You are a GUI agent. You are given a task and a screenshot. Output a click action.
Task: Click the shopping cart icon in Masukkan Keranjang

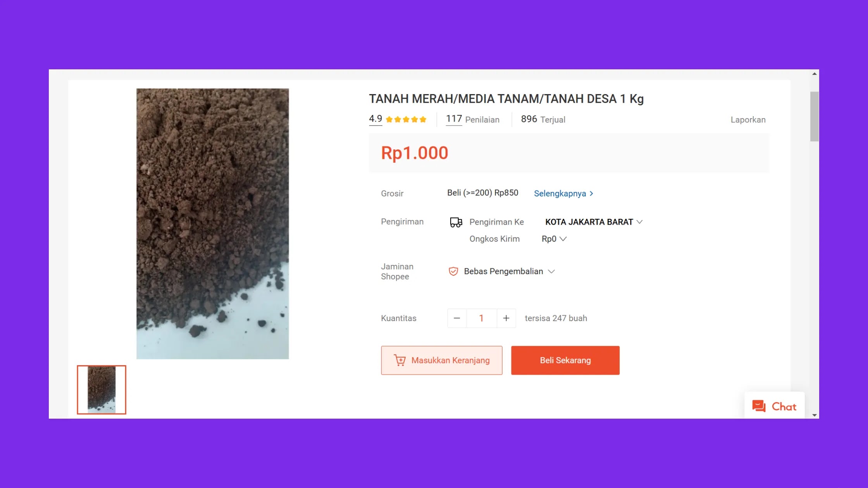click(x=400, y=360)
